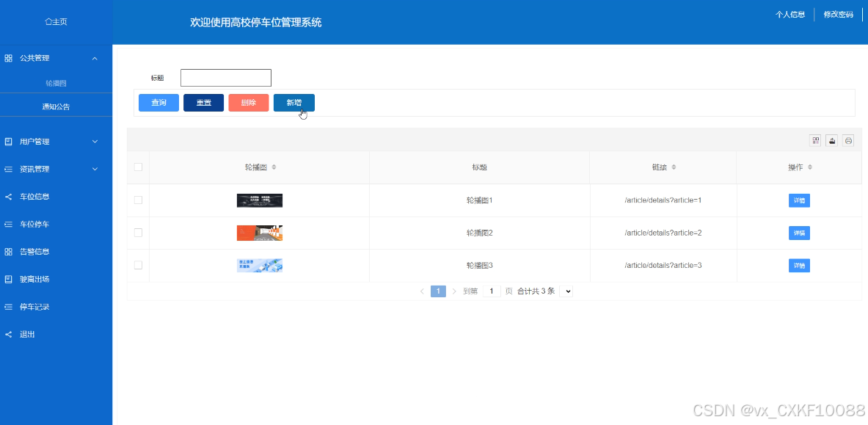Viewport: 868px width, 425px height.
Task: Click the 轮播图1 thumbnail image
Action: pos(260,200)
